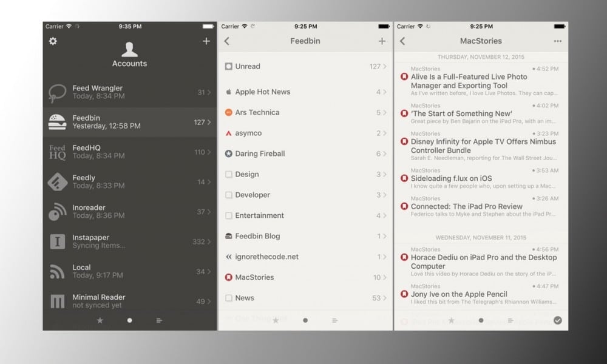Tap the Feedbin burger icon in Accounts

click(x=57, y=122)
